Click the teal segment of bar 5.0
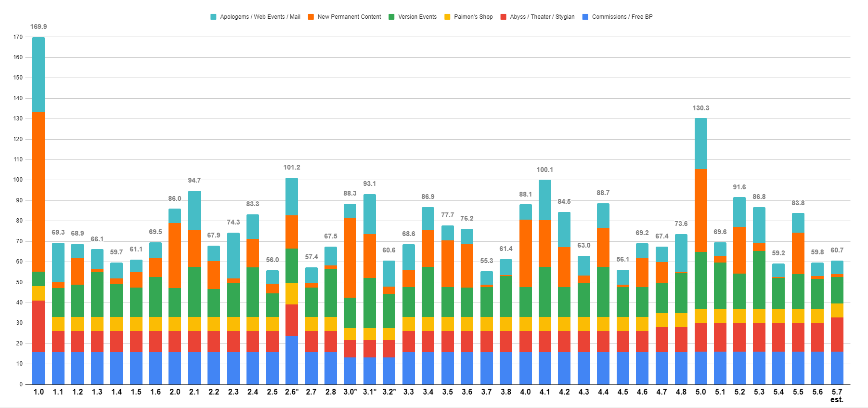Viewport: 868px width, 408px height. tap(701, 144)
